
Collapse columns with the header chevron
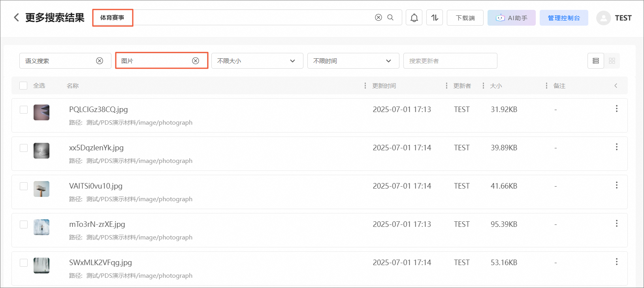616,86
